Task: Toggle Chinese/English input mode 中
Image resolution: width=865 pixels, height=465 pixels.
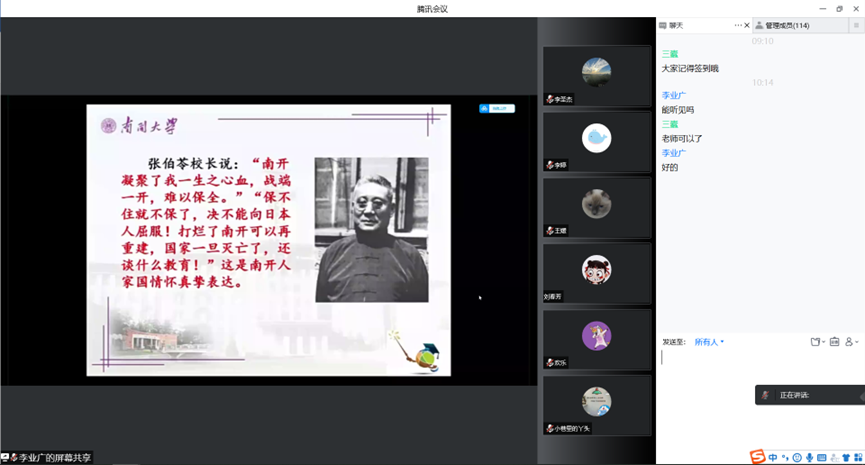Action: click(x=773, y=457)
